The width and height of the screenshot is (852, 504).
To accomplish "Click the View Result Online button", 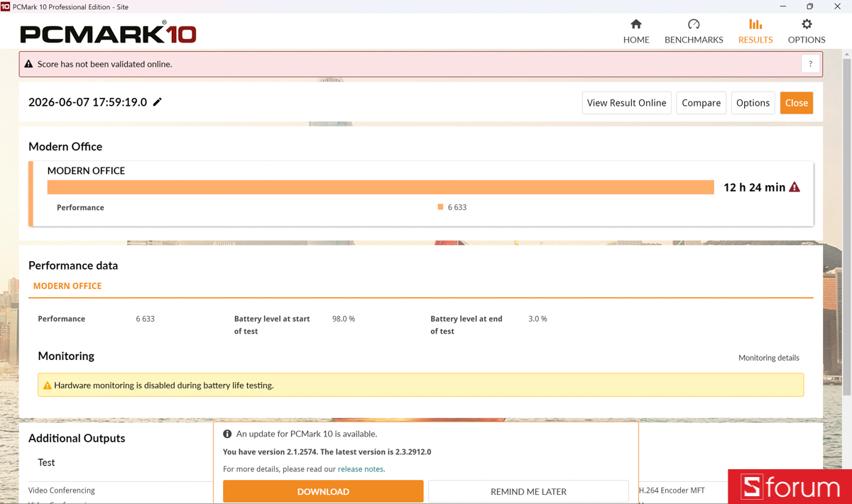I will tap(627, 103).
